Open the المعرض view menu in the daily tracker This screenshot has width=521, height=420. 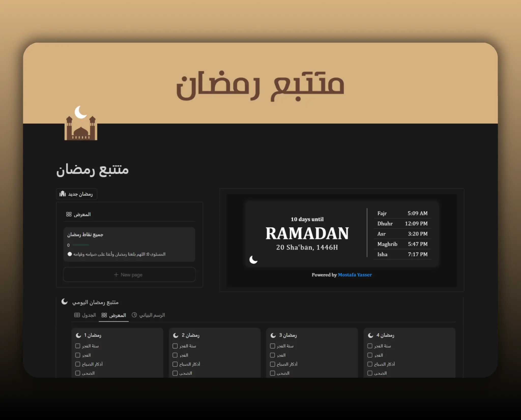114,315
